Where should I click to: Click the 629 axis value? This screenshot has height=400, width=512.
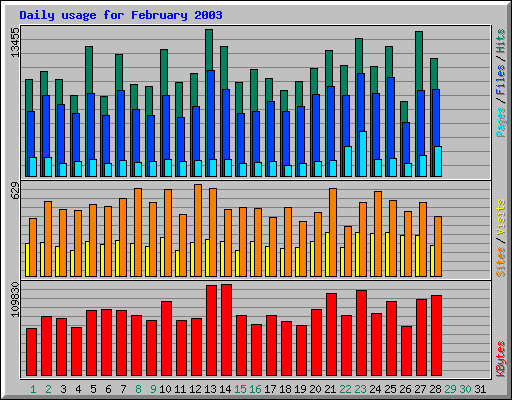tap(15, 191)
